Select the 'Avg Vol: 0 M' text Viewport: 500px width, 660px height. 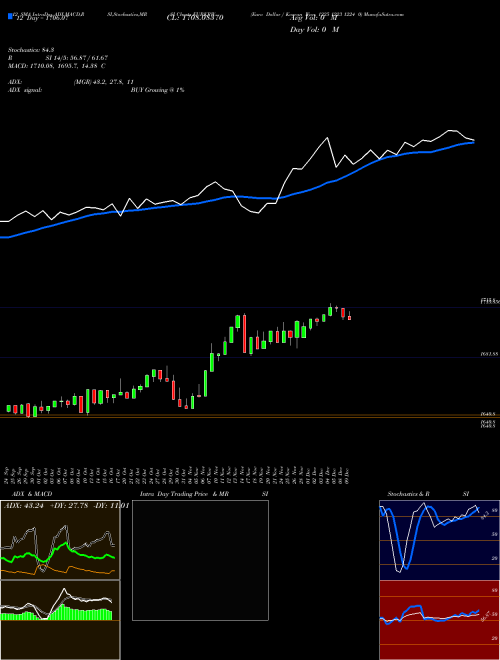[x=314, y=18]
